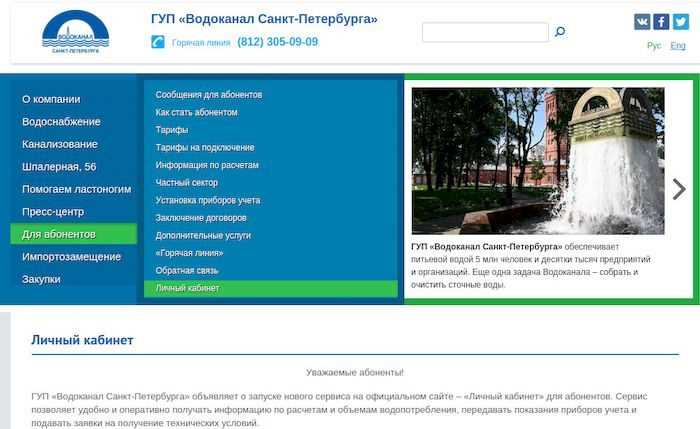The width and height of the screenshot is (700, 429).
Task: Click the Уважаемые абоненты! text
Action: 355,372
